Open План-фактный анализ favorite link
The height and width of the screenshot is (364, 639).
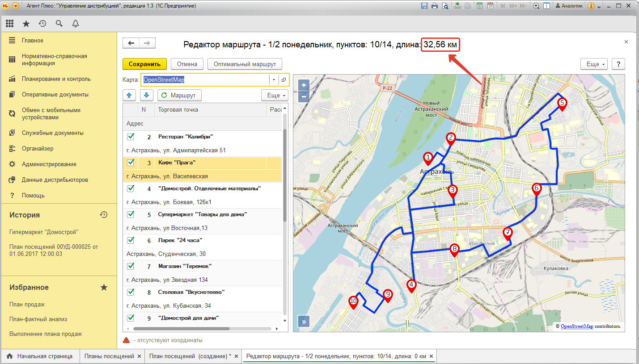[x=38, y=319]
